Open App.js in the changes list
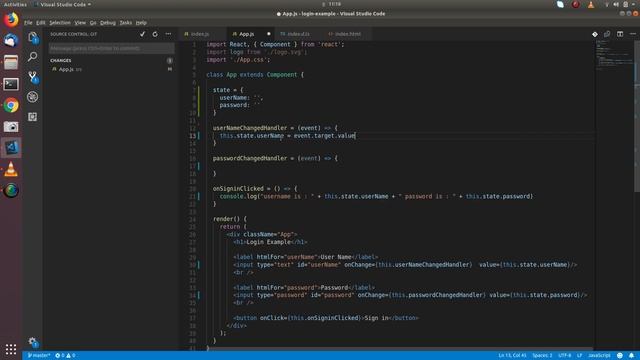The height and width of the screenshot is (360, 640). click(x=111, y=69)
